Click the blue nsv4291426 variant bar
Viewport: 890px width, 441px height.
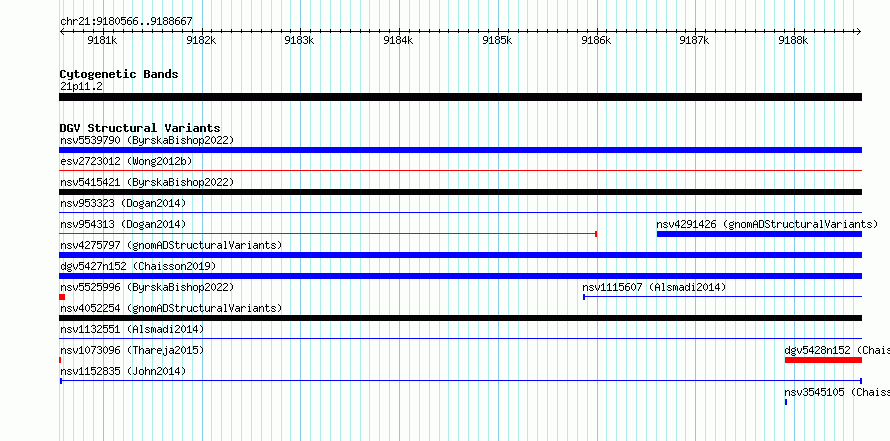coord(759,234)
